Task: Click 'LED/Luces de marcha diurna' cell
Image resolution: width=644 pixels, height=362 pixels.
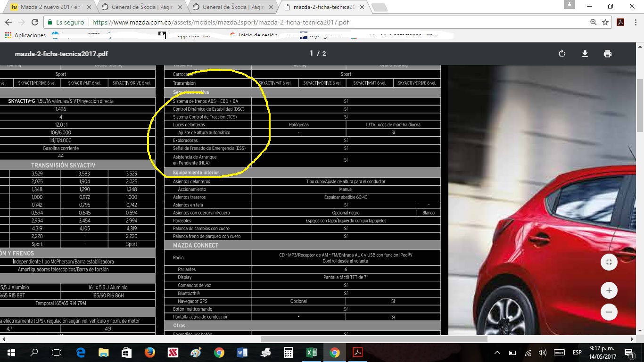Action: point(393,124)
